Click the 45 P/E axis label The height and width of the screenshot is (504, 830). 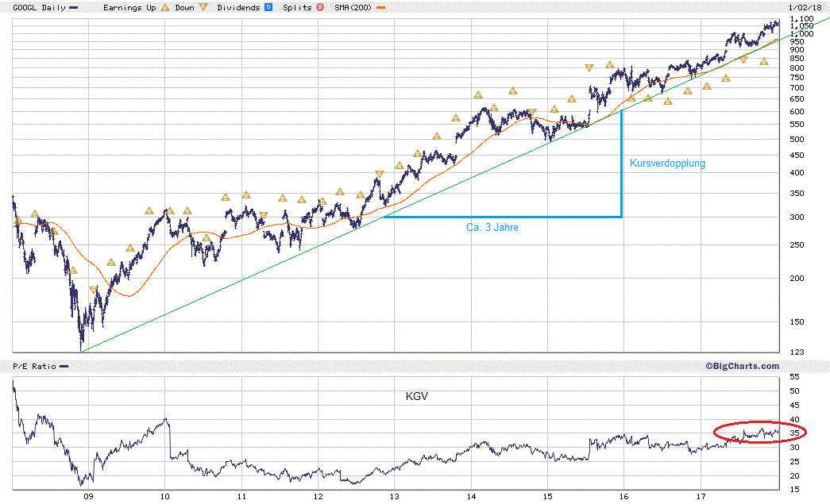click(794, 406)
